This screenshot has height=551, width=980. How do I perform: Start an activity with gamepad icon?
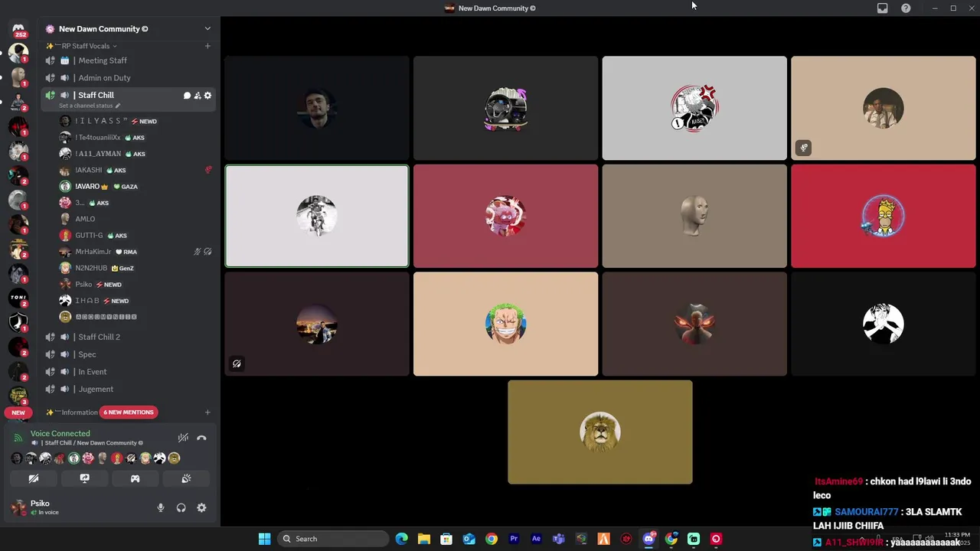pyautogui.click(x=135, y=478)
